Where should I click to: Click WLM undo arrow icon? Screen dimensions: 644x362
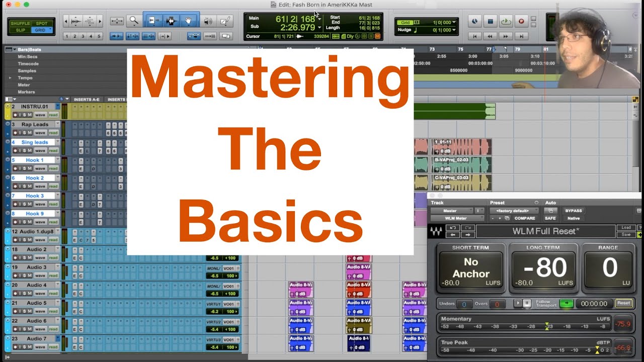click(x=452, y=228)
